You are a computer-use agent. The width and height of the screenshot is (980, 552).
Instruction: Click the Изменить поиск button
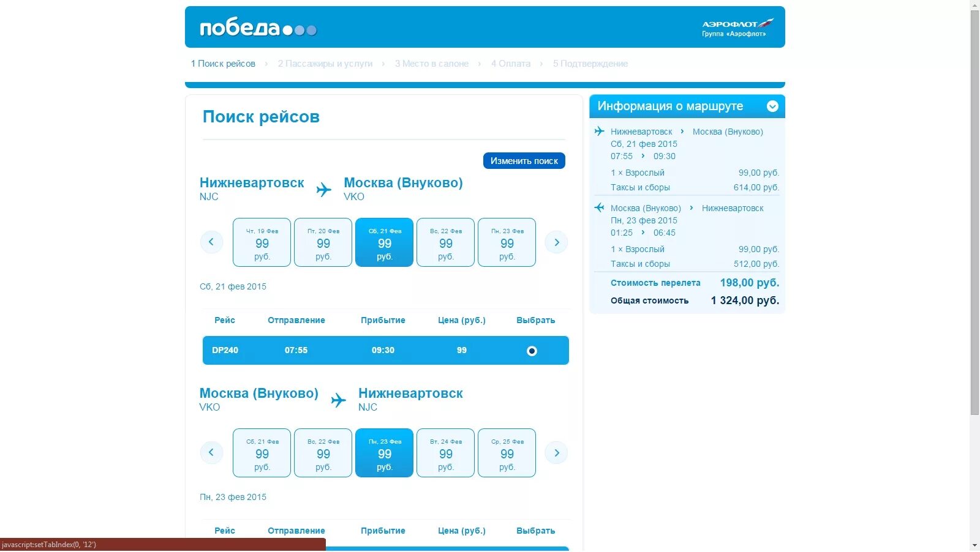(524, 161)
